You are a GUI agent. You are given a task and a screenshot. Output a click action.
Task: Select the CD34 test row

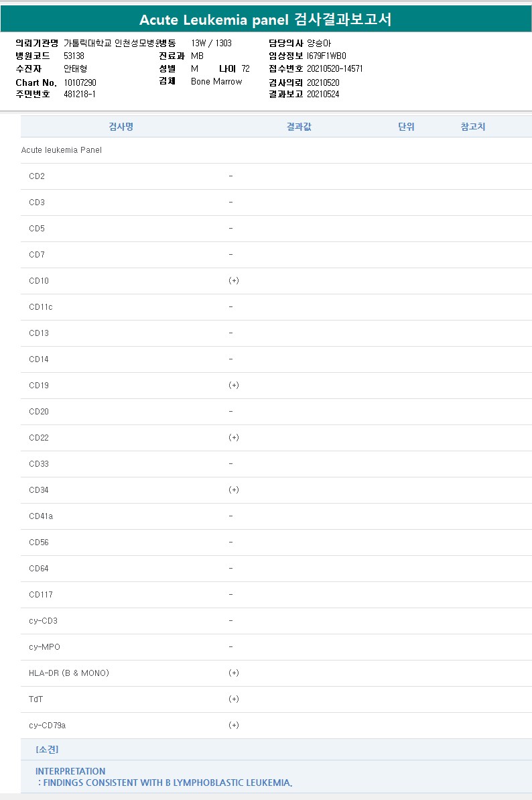point(39,490)
